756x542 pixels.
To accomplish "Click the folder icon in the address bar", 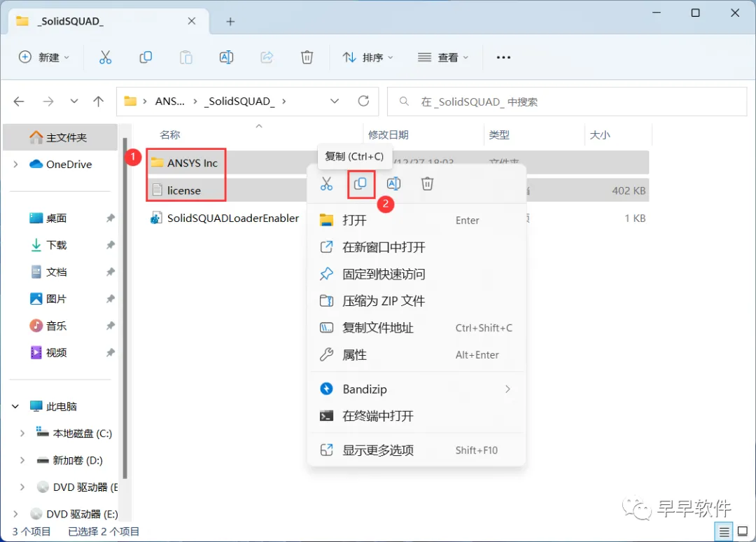I will (130, 102).
